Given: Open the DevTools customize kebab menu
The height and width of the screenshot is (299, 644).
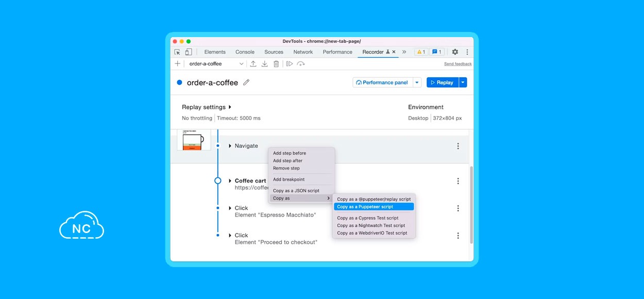Looking at the screenshot, I should point(467,52).
